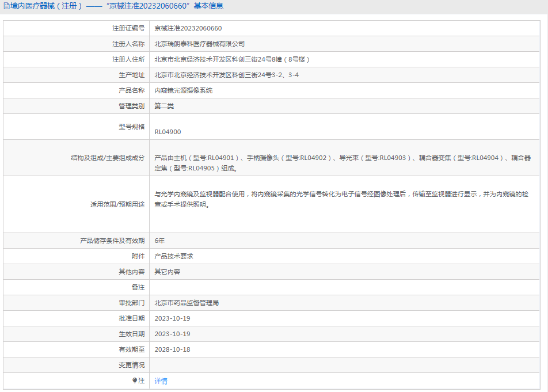The image size is (548, 392).
Task: Click the bullet icon beside 注 label
Action: click(135, 380)
